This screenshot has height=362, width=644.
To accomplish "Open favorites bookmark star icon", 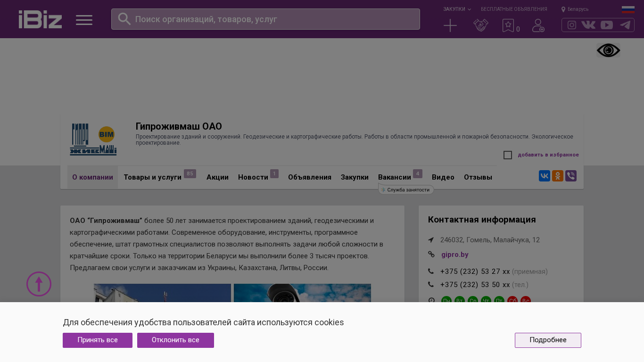I will [508, 25].
